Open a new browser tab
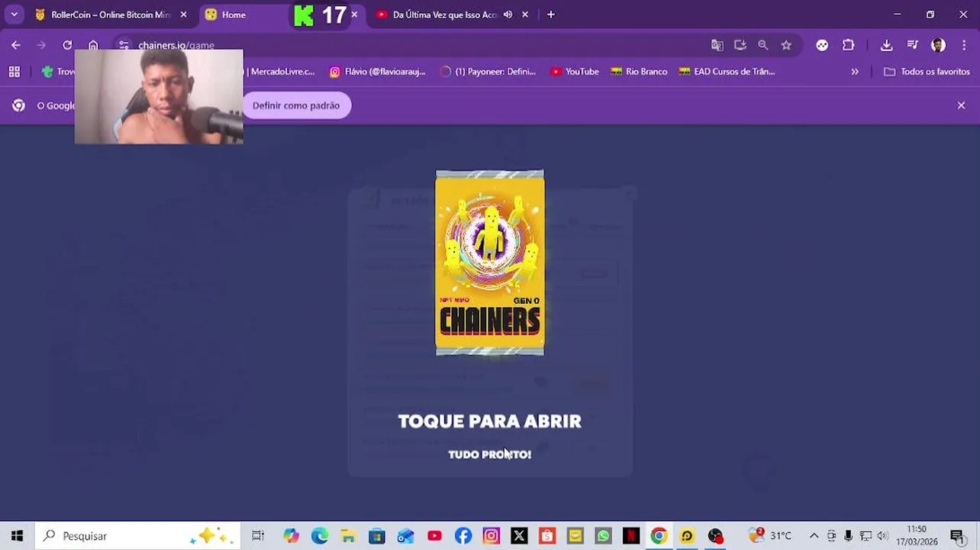Screen dimensions: 980x550 [x=550, y=15]
